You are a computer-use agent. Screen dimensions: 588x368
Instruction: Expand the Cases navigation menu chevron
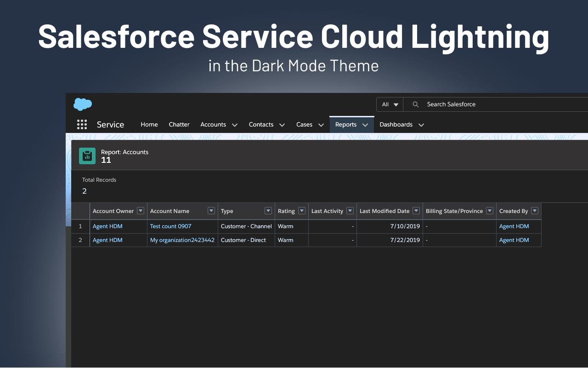(x=321, y=125)
